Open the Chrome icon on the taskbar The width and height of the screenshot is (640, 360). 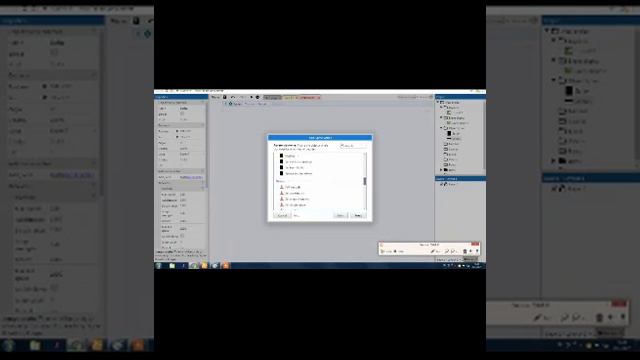click(194, 265)
